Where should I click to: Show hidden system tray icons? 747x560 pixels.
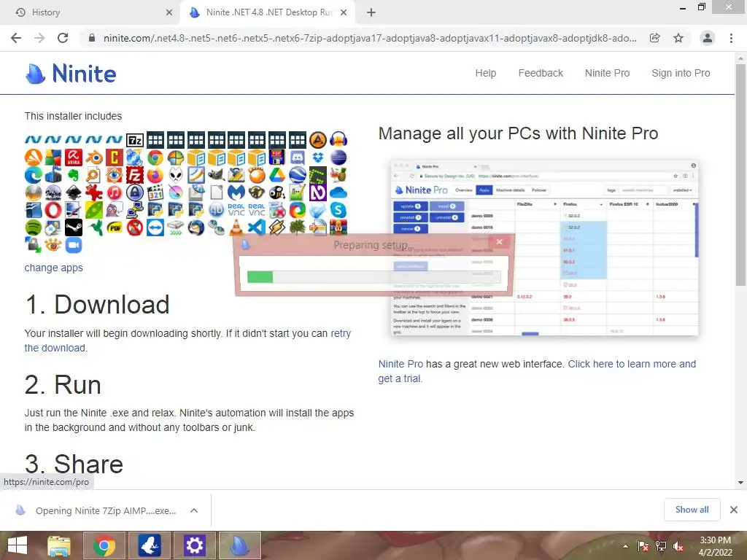click(x=625, y=546)
